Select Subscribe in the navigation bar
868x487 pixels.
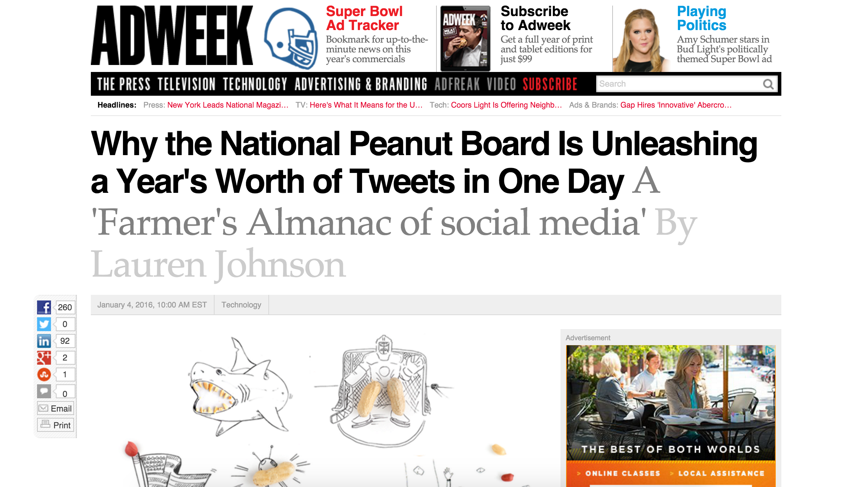550,85
